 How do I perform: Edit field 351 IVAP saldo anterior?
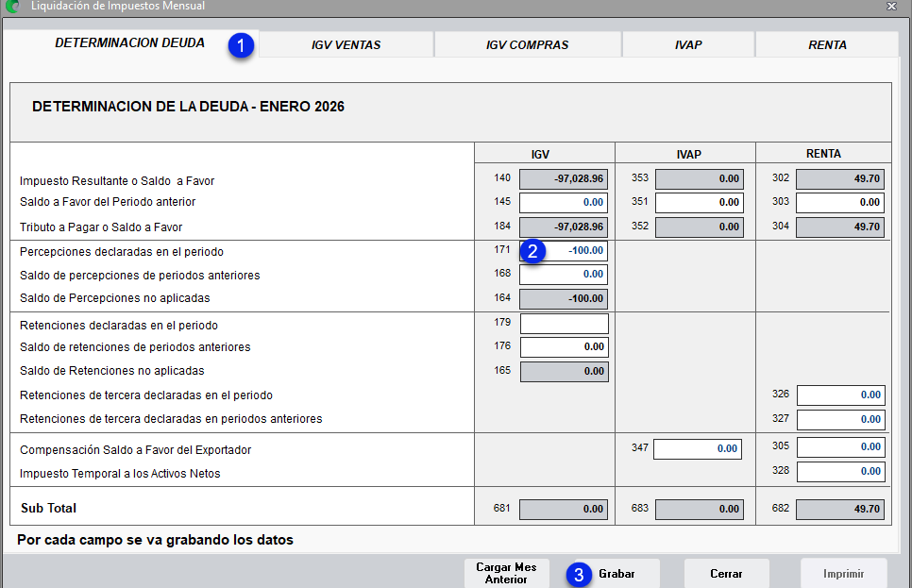700,202
